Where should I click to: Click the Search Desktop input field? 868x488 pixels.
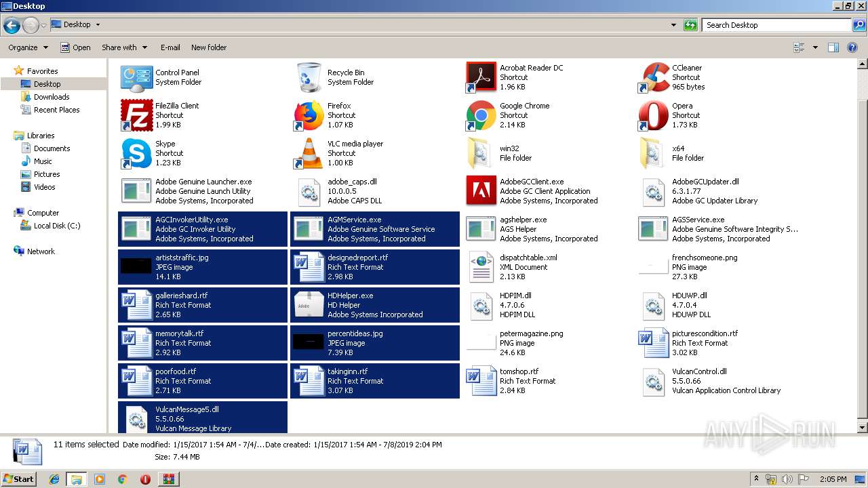coord(777,25)
